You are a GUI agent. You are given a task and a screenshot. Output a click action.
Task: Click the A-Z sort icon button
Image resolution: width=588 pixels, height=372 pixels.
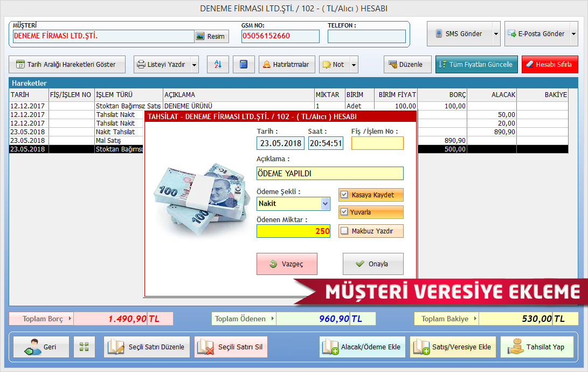pos(218,65)
